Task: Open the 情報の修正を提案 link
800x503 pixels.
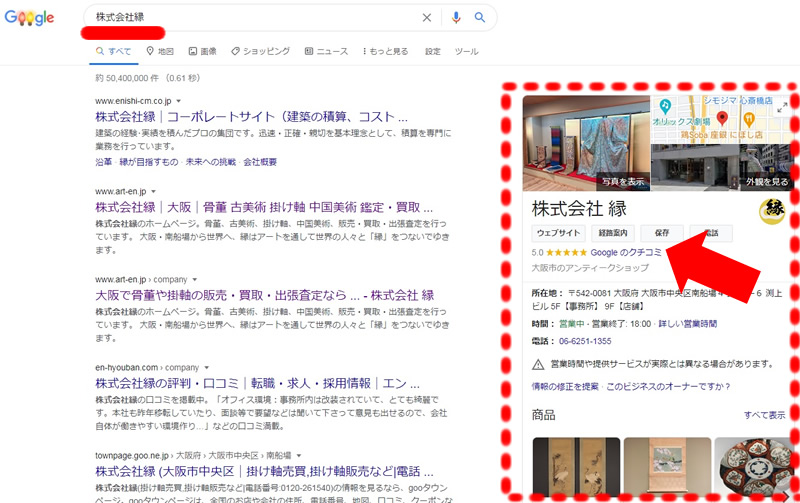Action: (565, 386)
